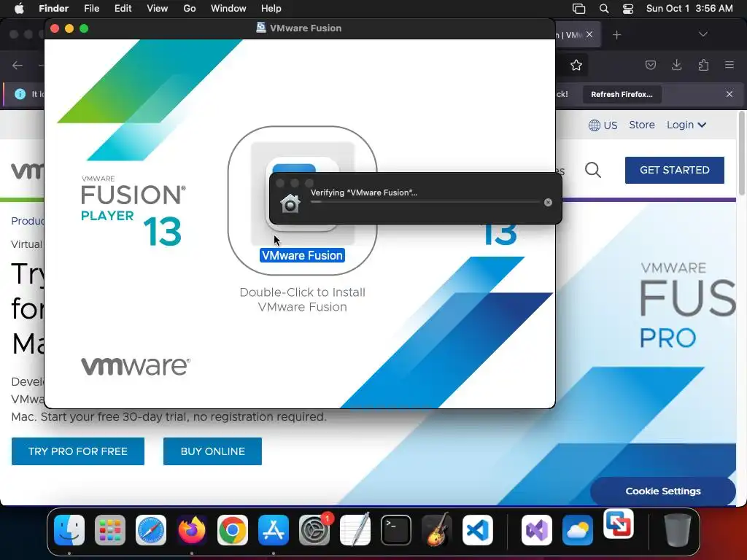Close the VMware tab in Firefox
This screenshot has height=560, width=747.
(x=589, y=34)
